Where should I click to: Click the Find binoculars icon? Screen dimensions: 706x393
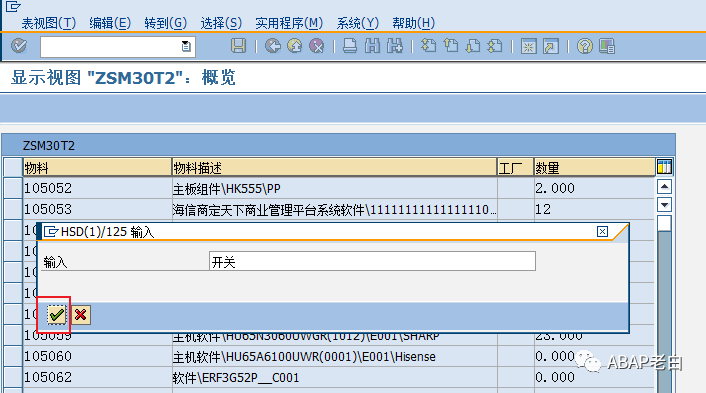point(372,46)
